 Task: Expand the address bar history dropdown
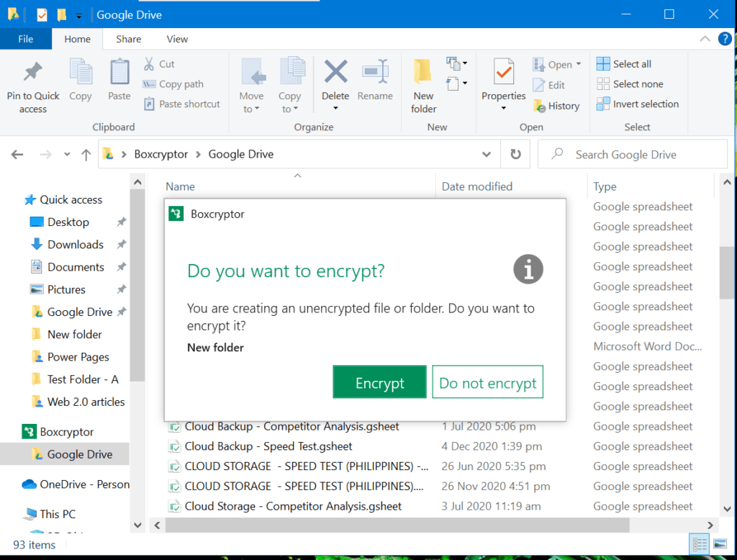[x=487, y=154]
